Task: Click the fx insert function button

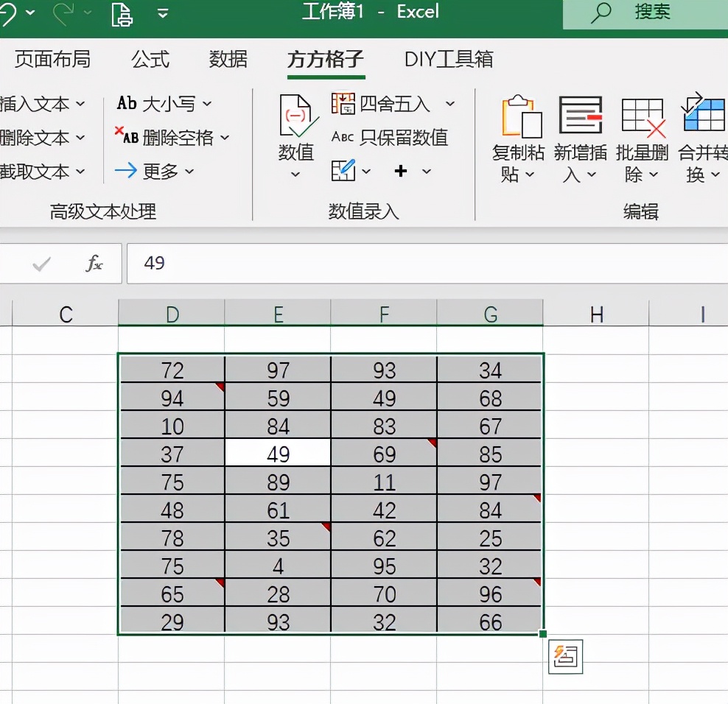Action: [94, 264]
